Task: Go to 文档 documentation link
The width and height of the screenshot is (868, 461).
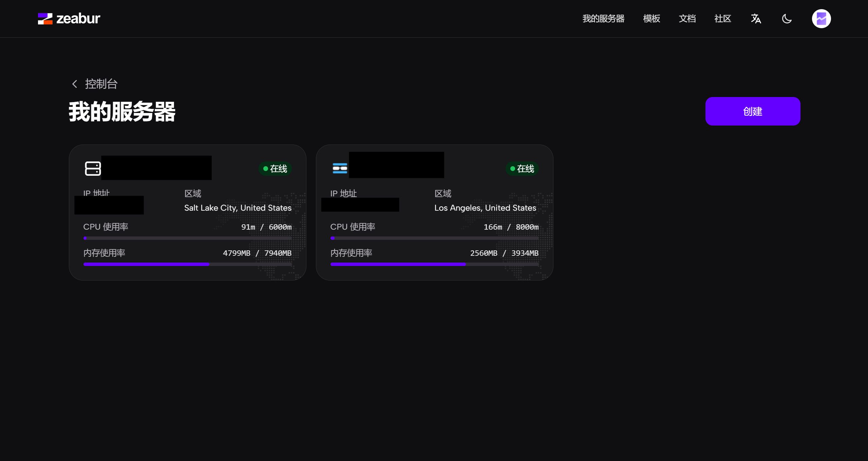Action: 687,19
